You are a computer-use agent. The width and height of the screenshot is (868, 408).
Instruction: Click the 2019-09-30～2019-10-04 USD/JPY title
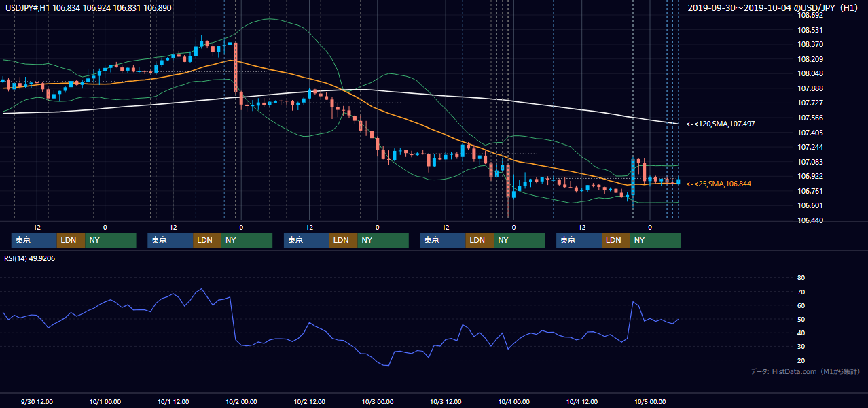coord(772,7)
